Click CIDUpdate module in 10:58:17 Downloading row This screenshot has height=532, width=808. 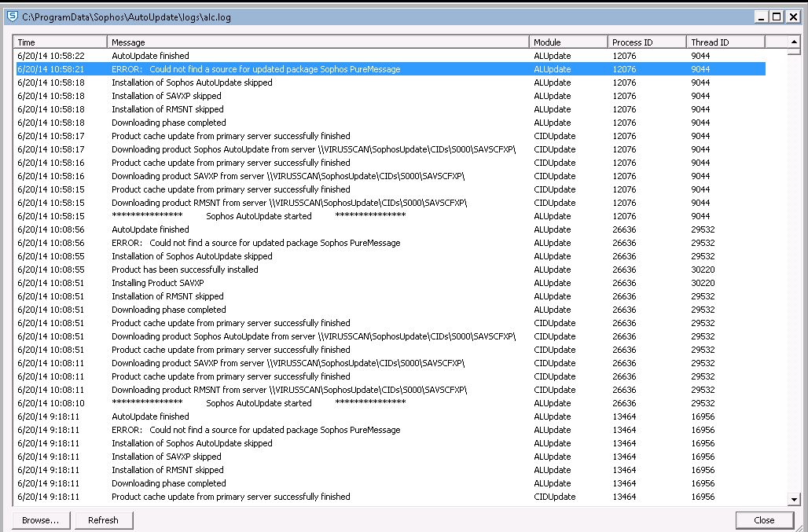pos(554,149)
